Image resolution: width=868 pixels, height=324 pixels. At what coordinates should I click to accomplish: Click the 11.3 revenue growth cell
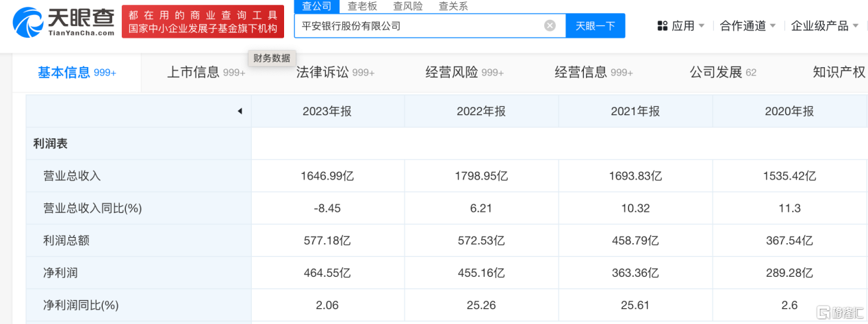point(789,208)
